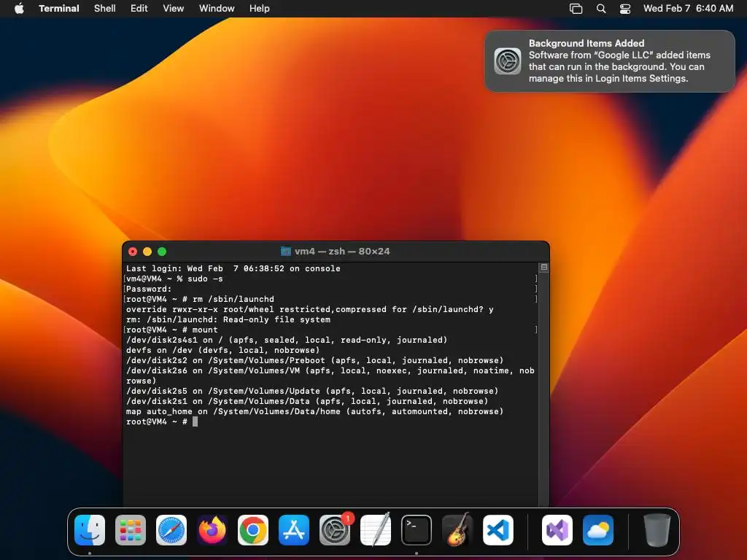Image resolution: width=747 pixels, height=560 pixels.
Task: Click the '/dev/disk2s4s1 on /' output line
Action: (287, 340)
